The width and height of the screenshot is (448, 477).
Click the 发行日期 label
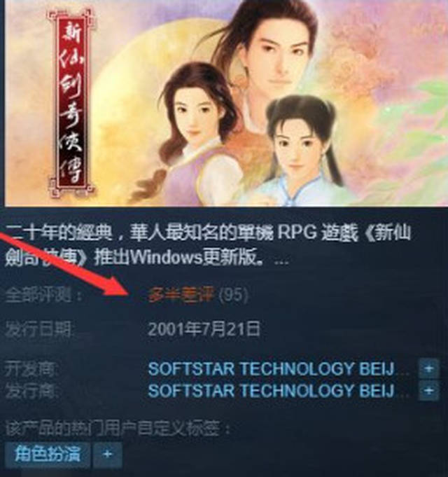point(39,330)
